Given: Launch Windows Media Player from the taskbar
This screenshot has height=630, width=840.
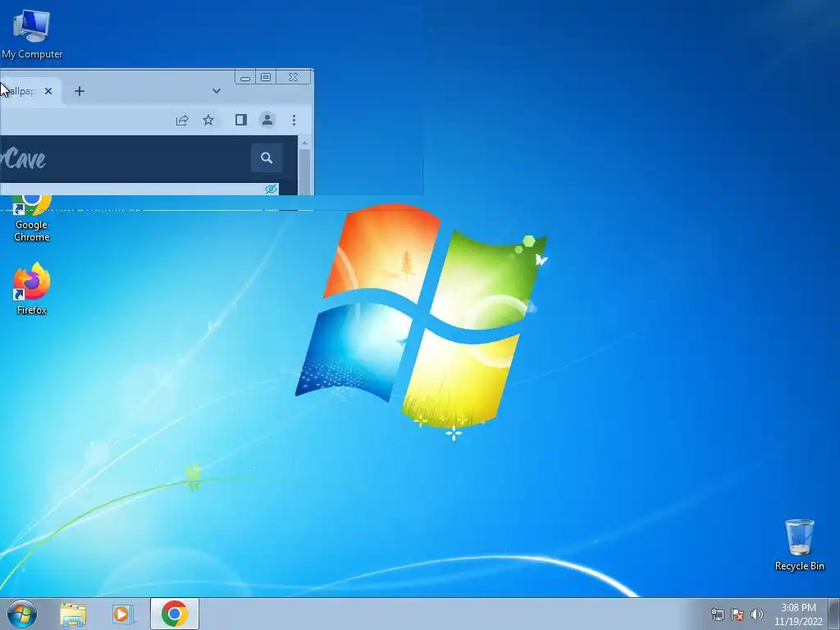Looking at the screenshot, I should (x=123, y=614).
